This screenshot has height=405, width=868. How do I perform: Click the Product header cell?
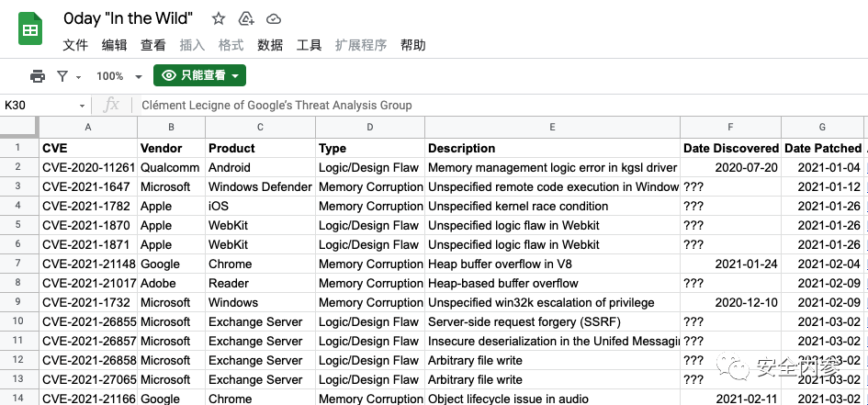(x=260, y=148)
